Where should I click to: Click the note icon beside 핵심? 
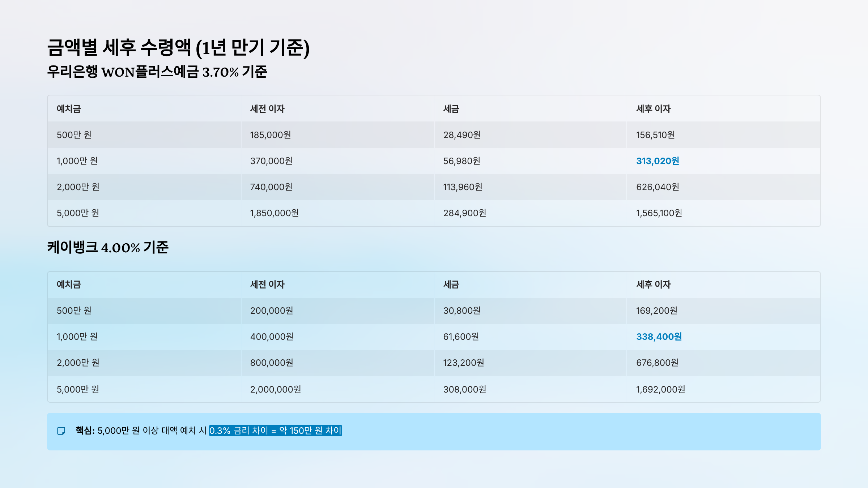point(61,431)
